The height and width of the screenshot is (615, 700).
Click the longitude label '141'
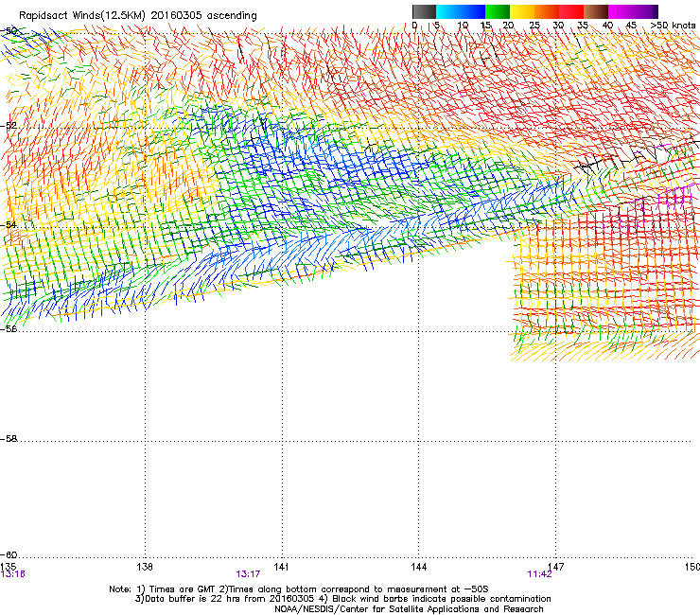281,567
